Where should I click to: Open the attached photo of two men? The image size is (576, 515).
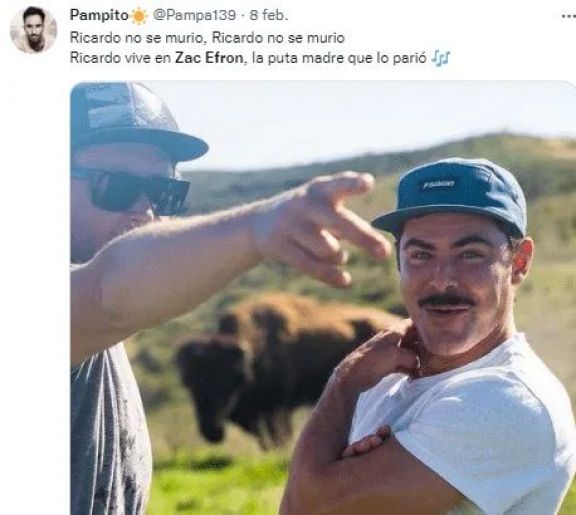[x=323, y=298]
